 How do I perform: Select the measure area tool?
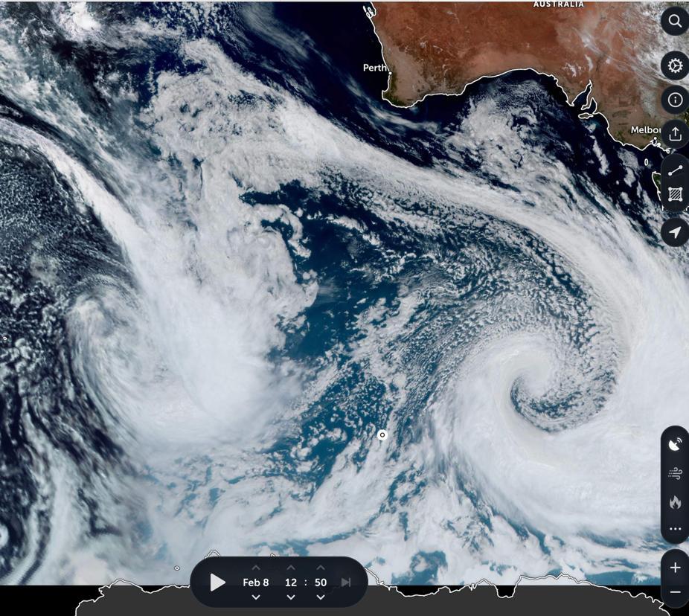(674, 196)
